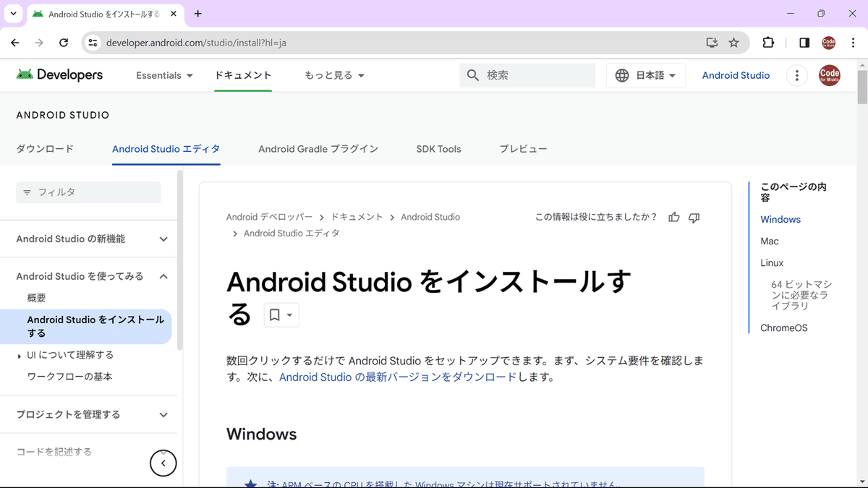Image resolution: width=868 pixels, height=488 pixels.
Task: Expand UI について理解する item
Action: (x=20, y=356)
